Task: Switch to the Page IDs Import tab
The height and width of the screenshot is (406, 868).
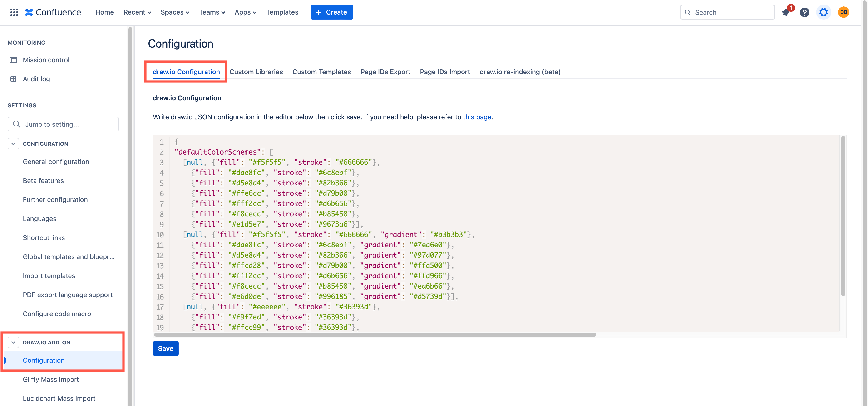Action: click(x=445, y=72)
